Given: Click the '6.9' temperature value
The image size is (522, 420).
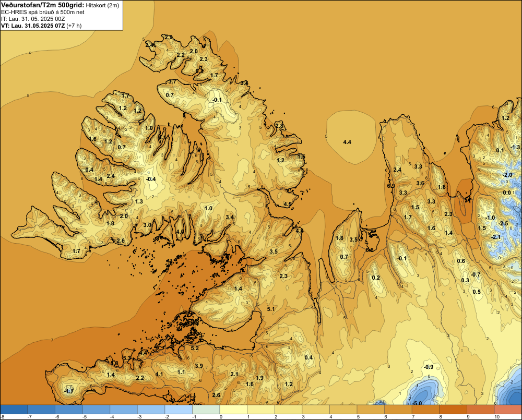Looking at the screenshot, I should pos(391,186).
